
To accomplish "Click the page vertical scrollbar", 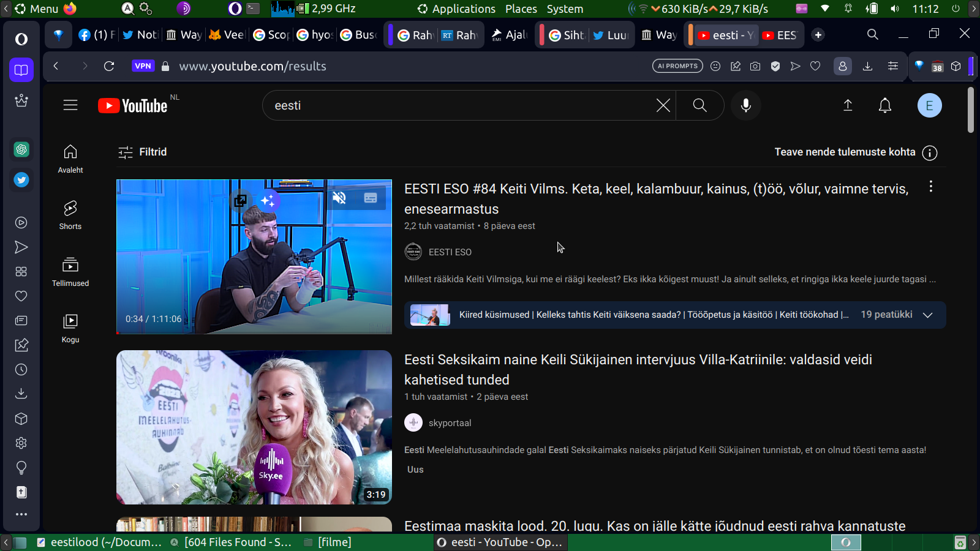I will click(970, 110).
